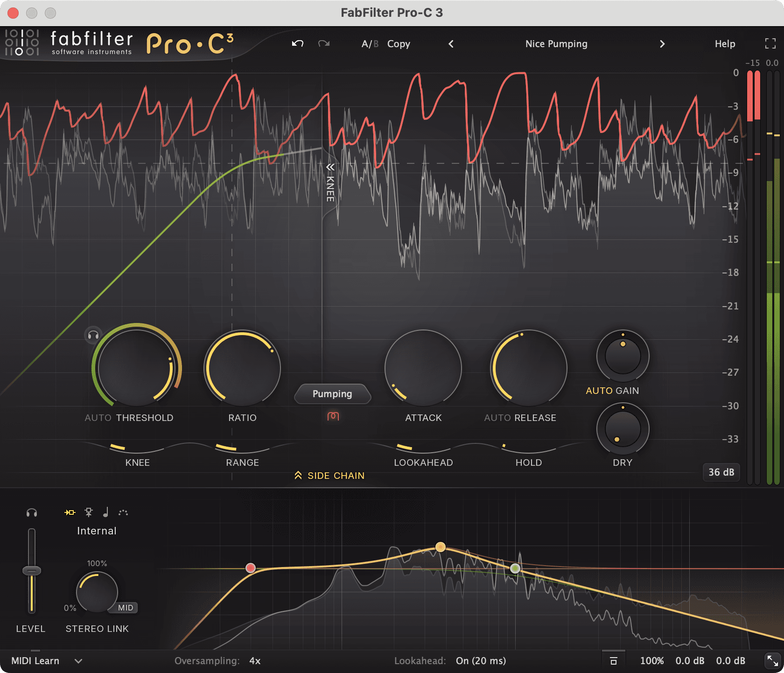Click the Stereo Link knob
Viewport: 784px width, 673px height.
point(97,592)
